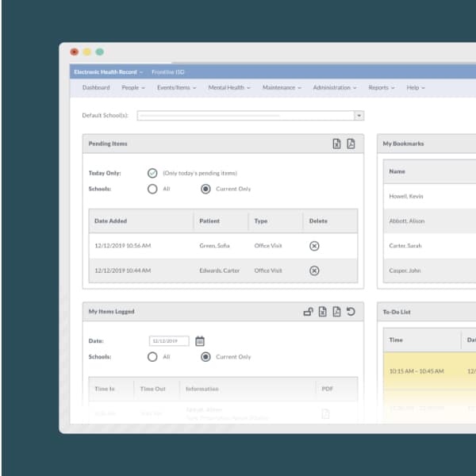This screenshot has height=476, width=476.
Task: Toggle the Today Only checkbox
Action: (x=152, y=173)
